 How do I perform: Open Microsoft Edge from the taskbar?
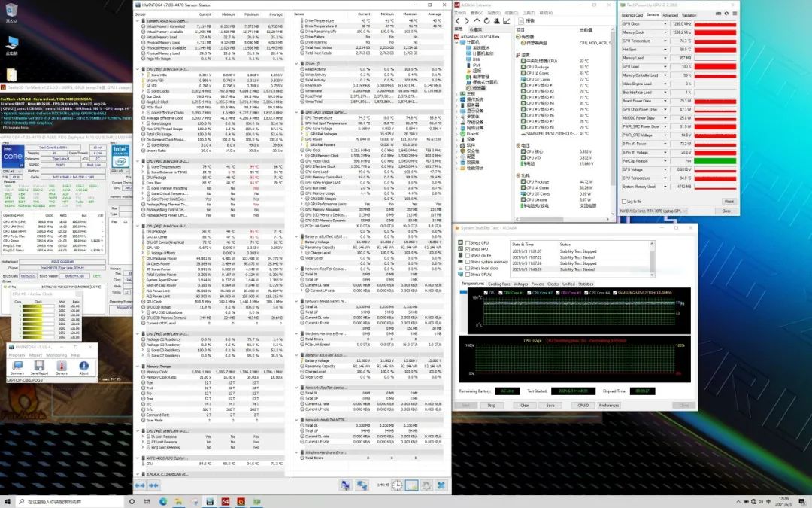pyautogui.click(x=164, y=500)
